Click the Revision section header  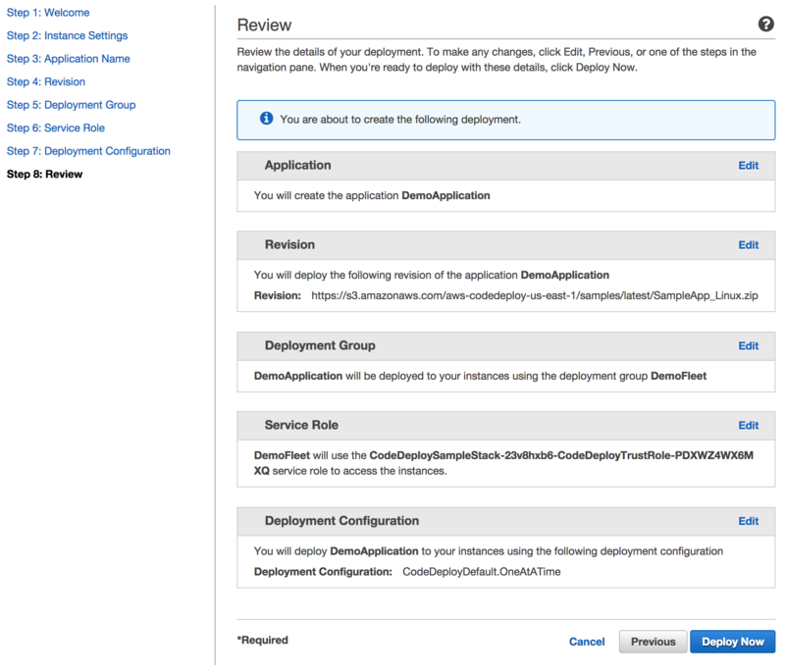point(505,245)
